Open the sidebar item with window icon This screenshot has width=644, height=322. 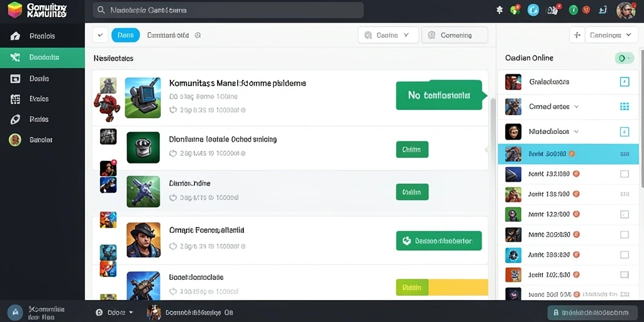(x=42, y=79)
